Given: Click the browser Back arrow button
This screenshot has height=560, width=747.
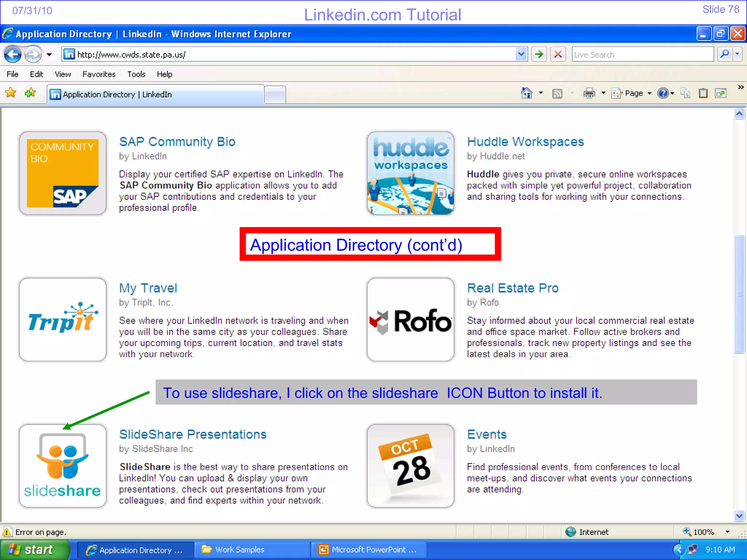Looking at the screenshot, I should pos(13,55).
